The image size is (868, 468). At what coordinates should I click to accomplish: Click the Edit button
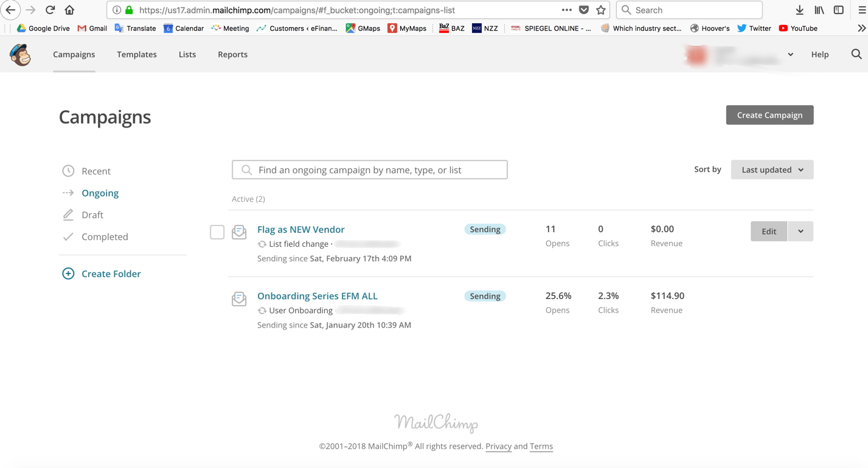click(x=769, y=231)
